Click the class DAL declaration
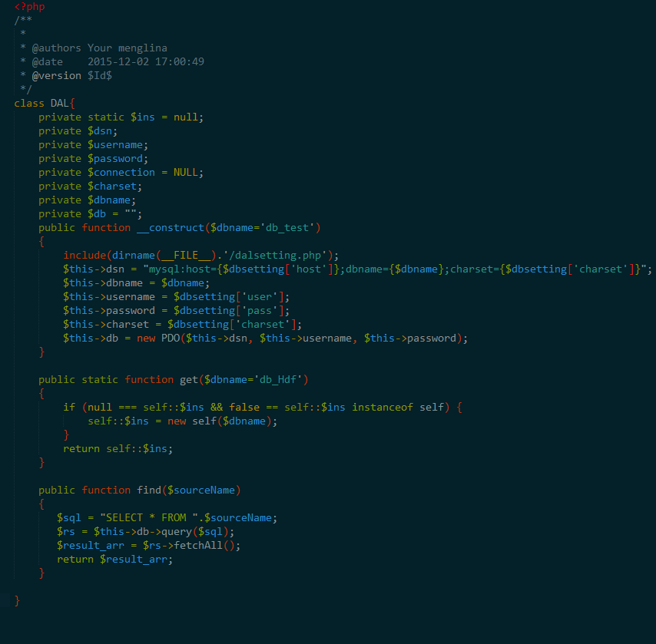Viewport: 656px width, 644px height. click(45, 104)
